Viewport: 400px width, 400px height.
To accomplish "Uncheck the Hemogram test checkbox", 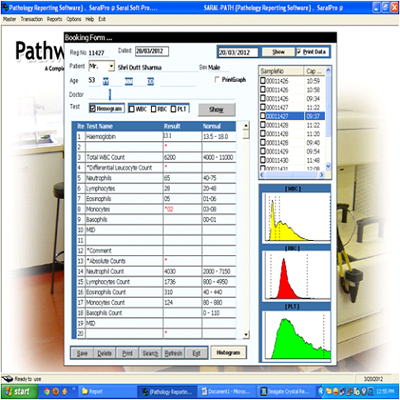I will (x=93, y=109).
